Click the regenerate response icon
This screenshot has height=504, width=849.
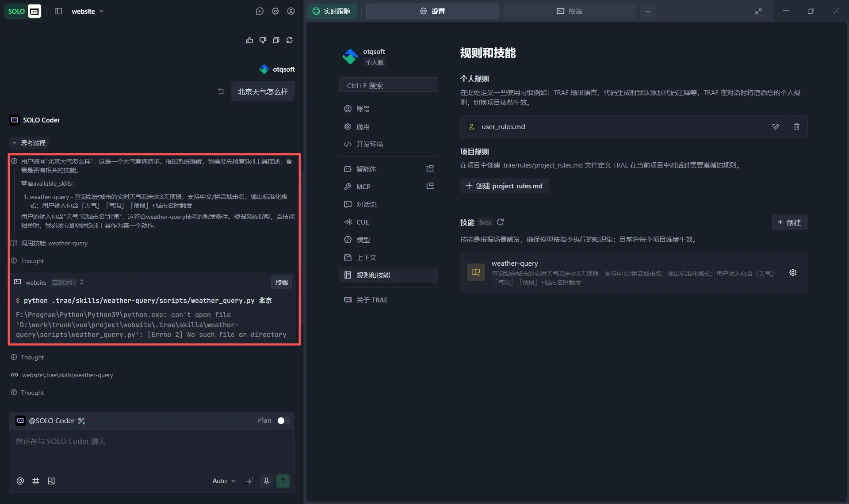pyautogui.click(x=290, y=40)
